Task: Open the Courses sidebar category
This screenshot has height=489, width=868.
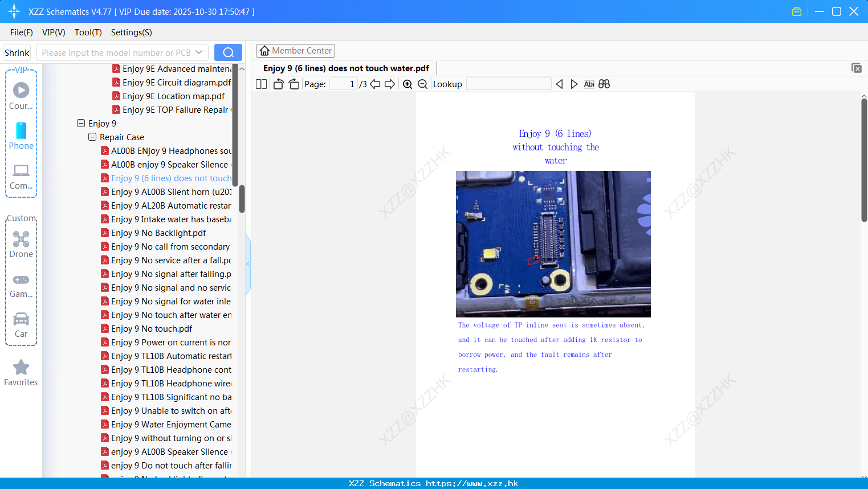Action: (x=21, y=96)
